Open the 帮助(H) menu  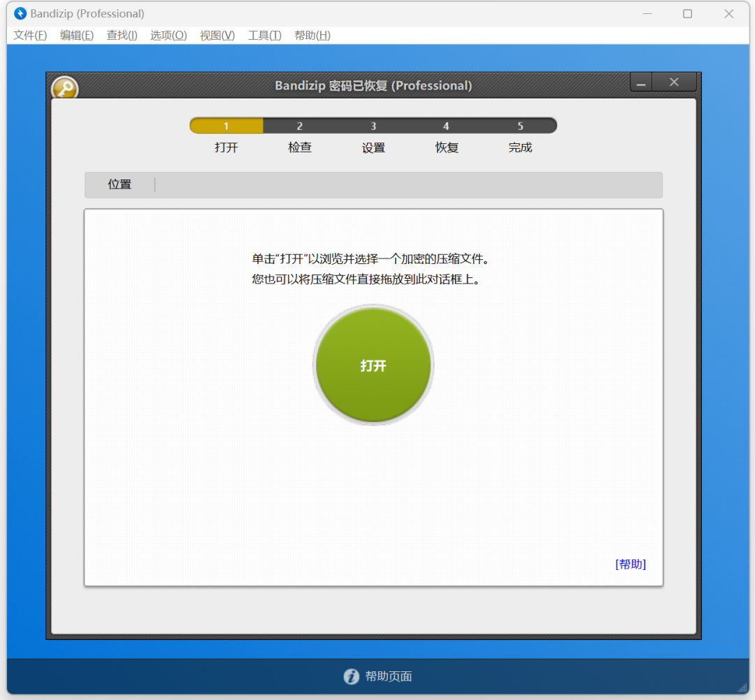[x=312, y=36]
